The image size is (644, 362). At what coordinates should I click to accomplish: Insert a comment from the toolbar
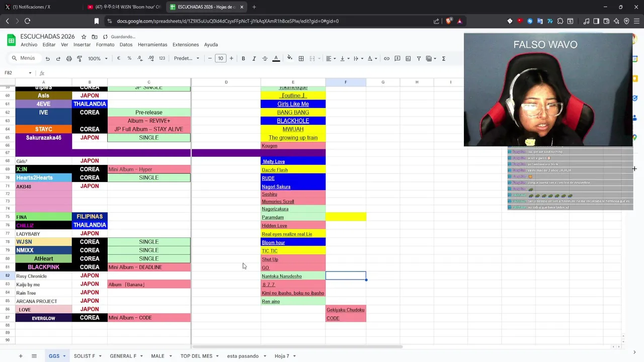397,58
